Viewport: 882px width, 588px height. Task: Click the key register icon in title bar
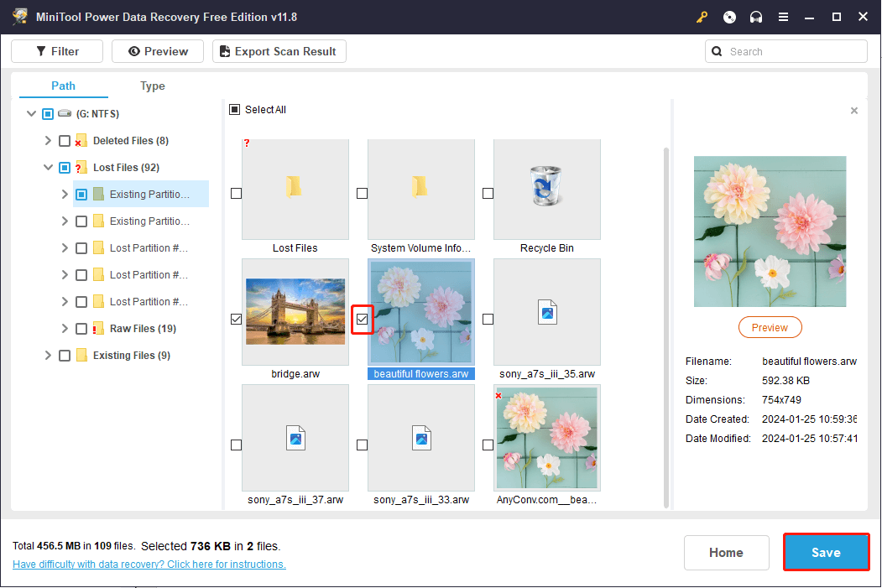702,17
